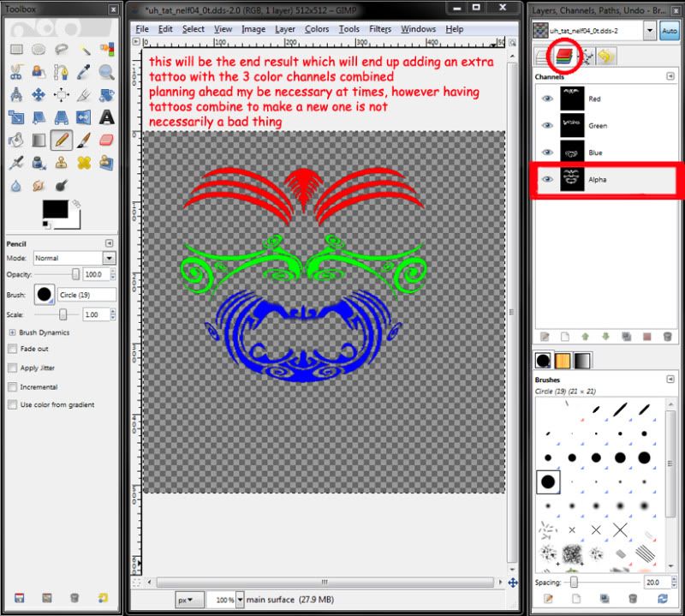
Task: Open the Undo History tab
Action: tap(606, 57)
